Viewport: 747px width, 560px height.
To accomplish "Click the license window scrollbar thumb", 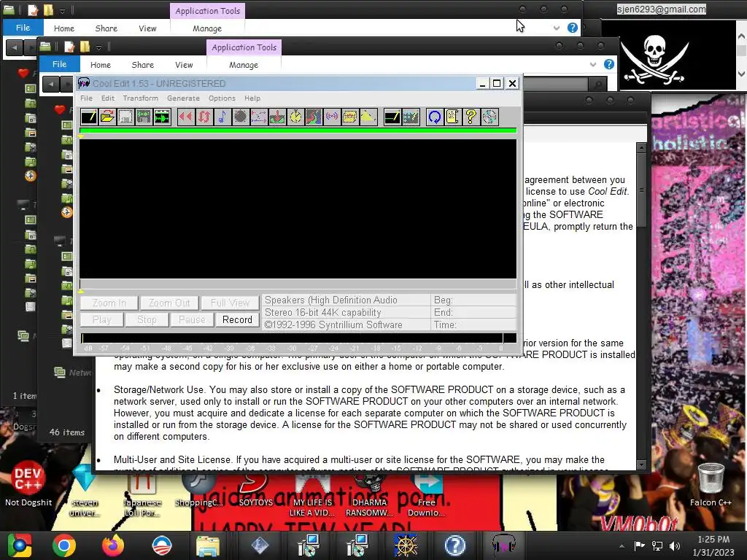I will (642, 190).
